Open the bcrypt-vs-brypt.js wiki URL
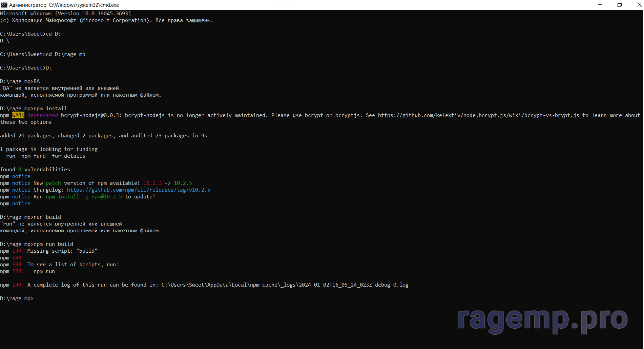This screenshot has height=349, width=644. pos(478,115)
